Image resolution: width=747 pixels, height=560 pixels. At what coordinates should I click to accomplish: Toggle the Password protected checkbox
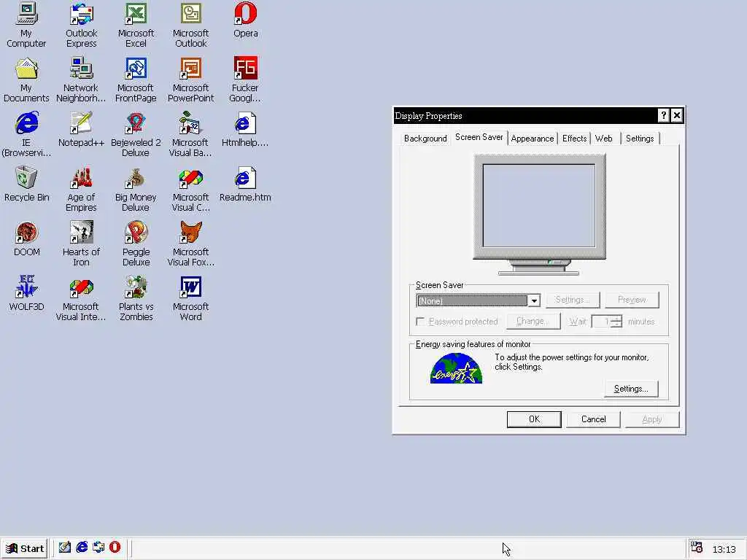coord(419,322)
